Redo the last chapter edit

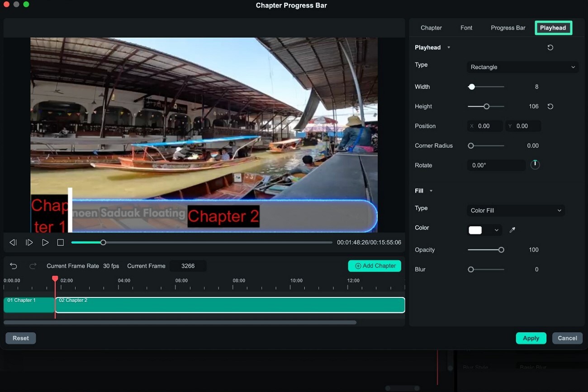pyautogui.click(x=33, y=266)
